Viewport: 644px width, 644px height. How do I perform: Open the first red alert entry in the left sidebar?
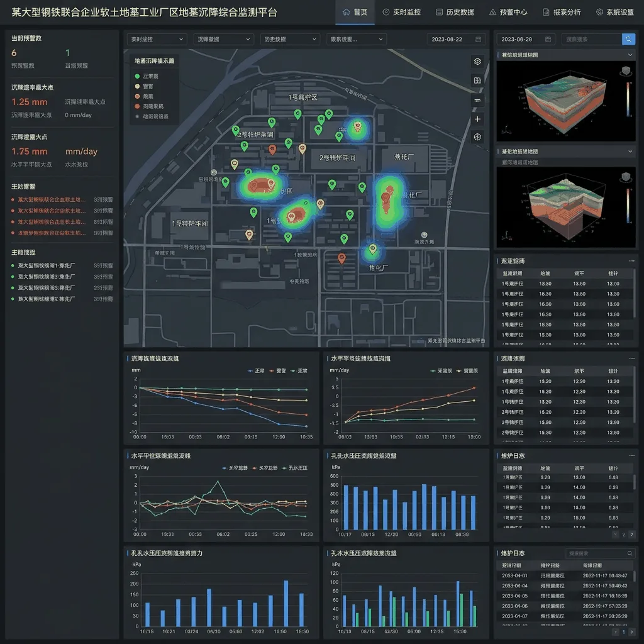point(62,199)
